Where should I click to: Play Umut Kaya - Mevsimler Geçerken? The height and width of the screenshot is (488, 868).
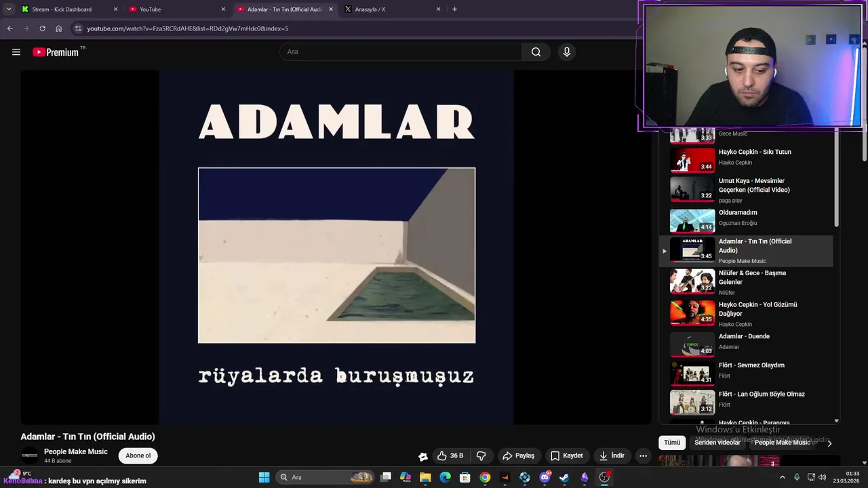[746, 190]
